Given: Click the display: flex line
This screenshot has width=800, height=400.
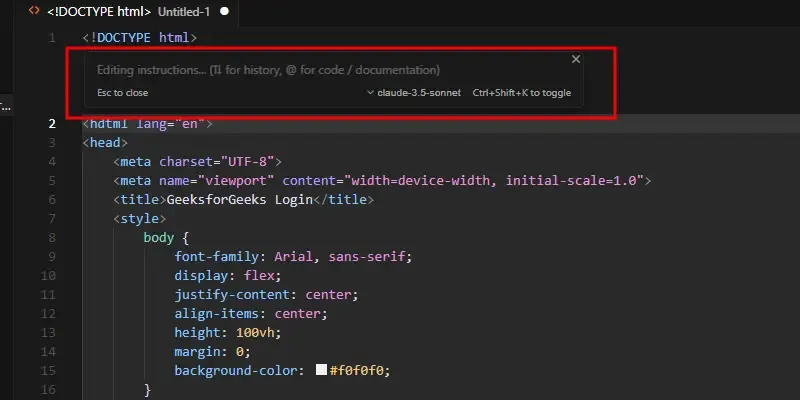Looking at the screenshot, I should coord(228,276).
